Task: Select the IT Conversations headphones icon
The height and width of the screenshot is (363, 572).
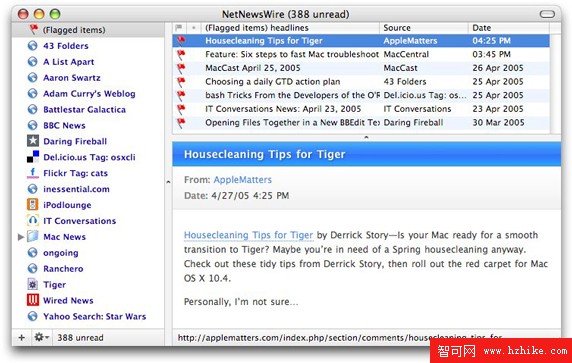Action: pyautogui.click(x=33, y=221)
